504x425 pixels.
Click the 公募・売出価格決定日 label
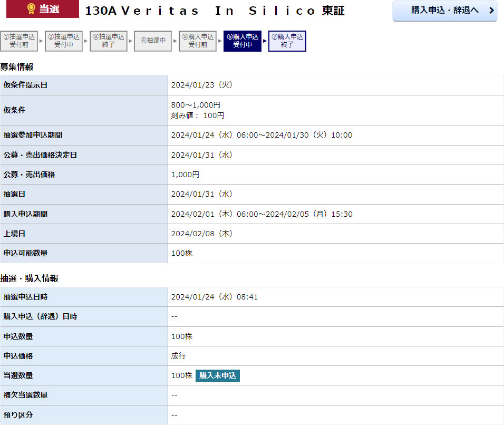tap(40, 155)
